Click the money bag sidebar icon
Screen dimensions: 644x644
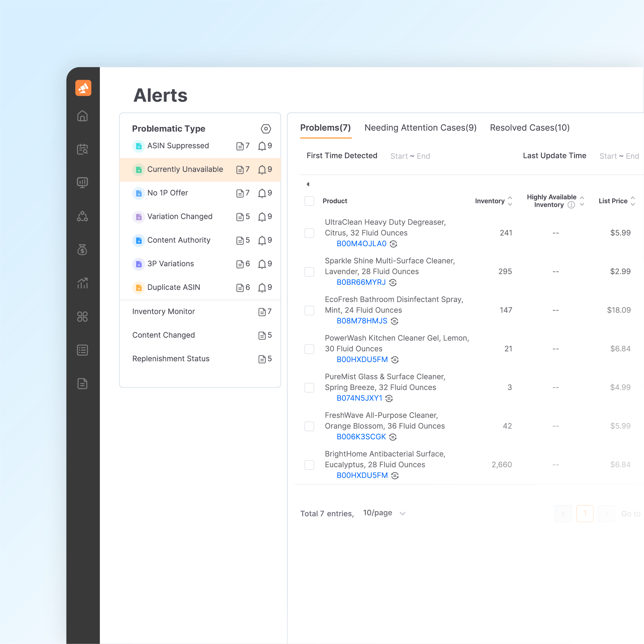pyautogui.click(x=82, y=249)
